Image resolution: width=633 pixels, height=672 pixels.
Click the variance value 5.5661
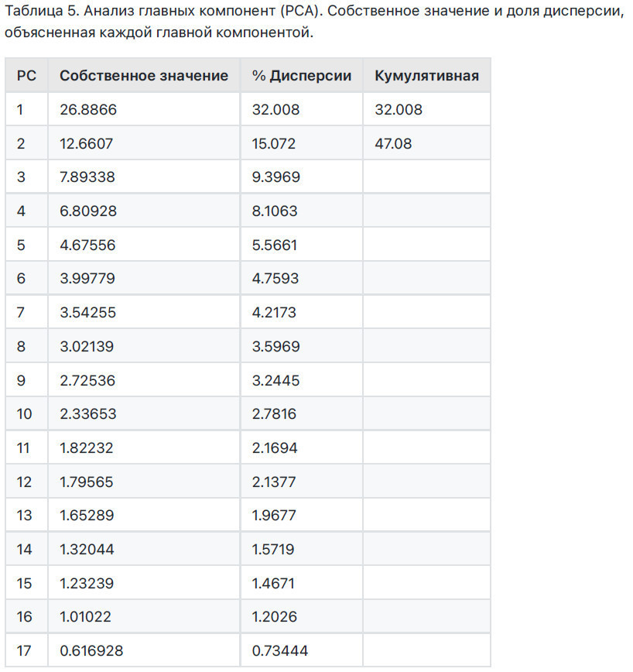point(274,245)
